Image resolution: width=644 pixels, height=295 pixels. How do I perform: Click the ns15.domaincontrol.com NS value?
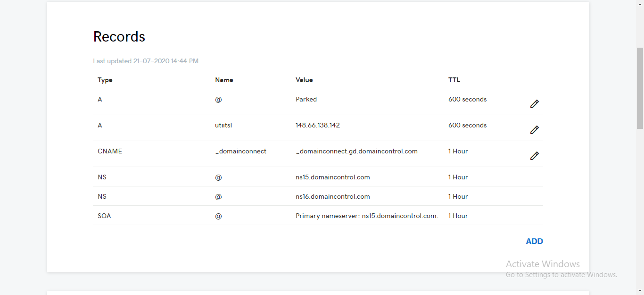click(x=332, y=177)
